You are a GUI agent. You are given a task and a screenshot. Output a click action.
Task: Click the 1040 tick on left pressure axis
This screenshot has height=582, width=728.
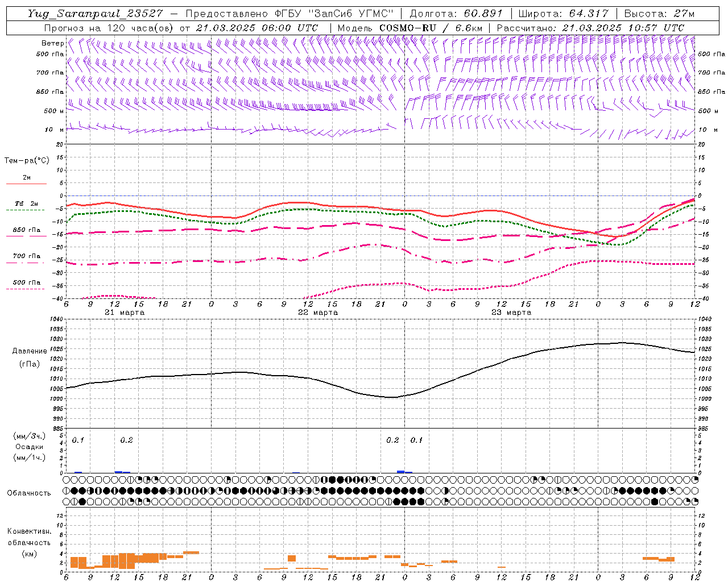(x=56, y=319)
